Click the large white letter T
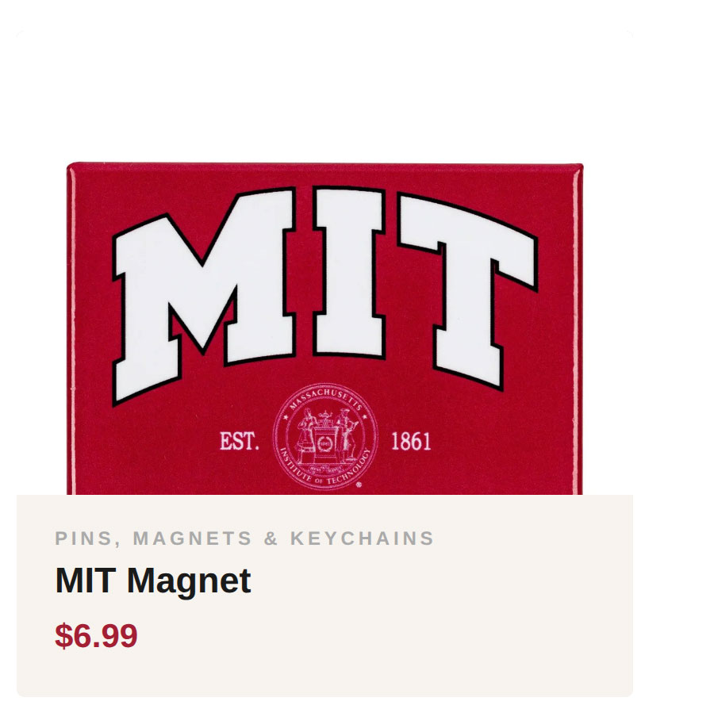 (x=468, y=285)
